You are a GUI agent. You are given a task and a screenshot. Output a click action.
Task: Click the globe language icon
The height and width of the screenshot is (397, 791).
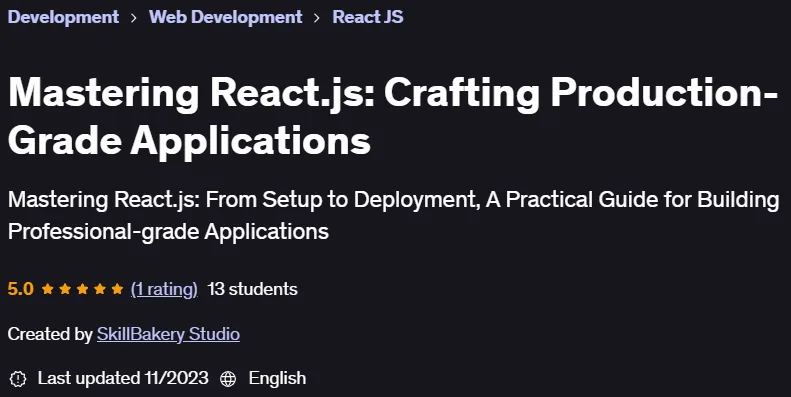pos(228,378)
